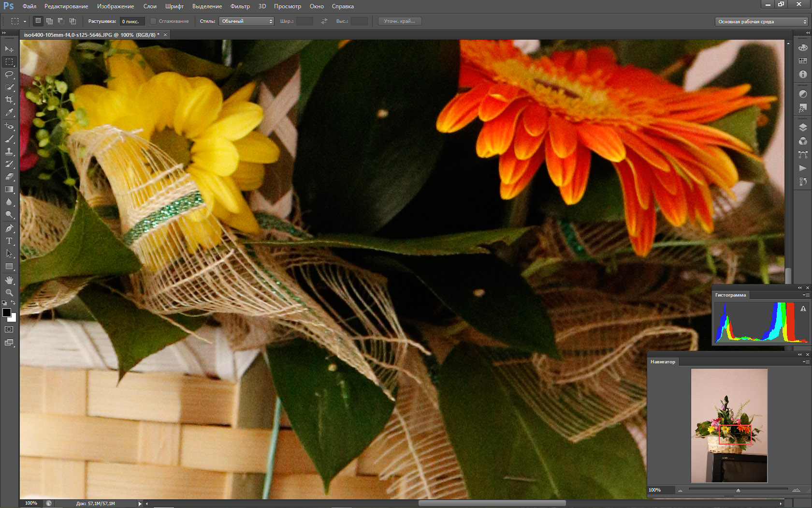Open the Swatches panel icon in the dock

[x=803, y=61]
